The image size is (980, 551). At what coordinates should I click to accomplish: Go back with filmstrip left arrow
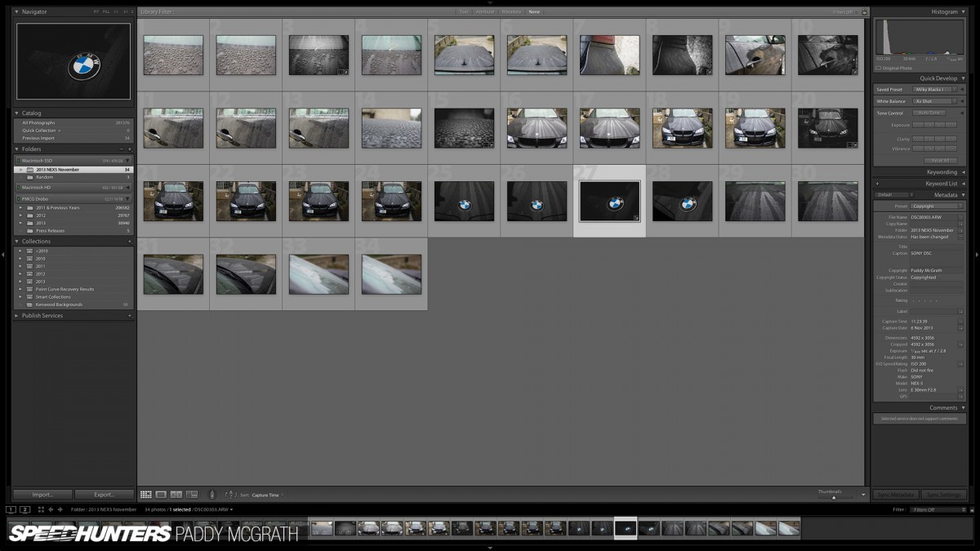51,509
